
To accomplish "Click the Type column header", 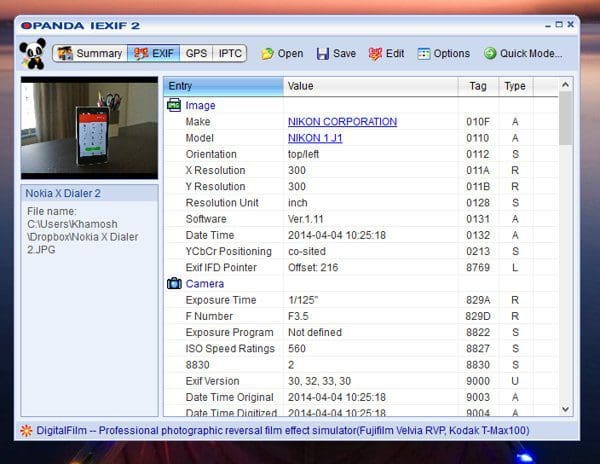I will [x=515, y=86].
